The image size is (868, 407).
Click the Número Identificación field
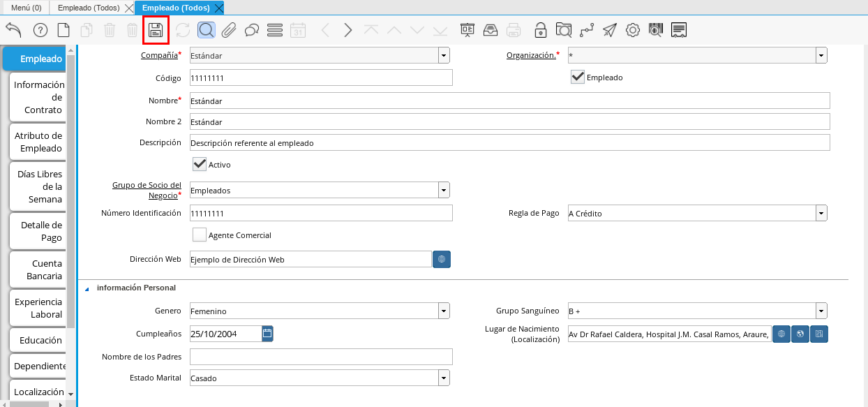[x=321, y=213]
